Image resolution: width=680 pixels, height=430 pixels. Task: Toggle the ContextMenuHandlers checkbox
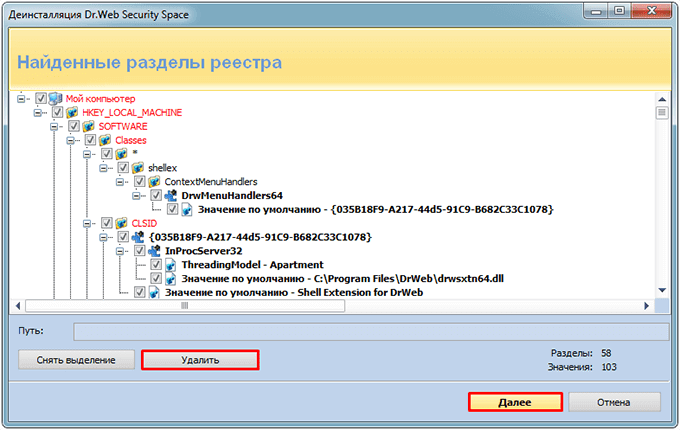coord(140,181)
